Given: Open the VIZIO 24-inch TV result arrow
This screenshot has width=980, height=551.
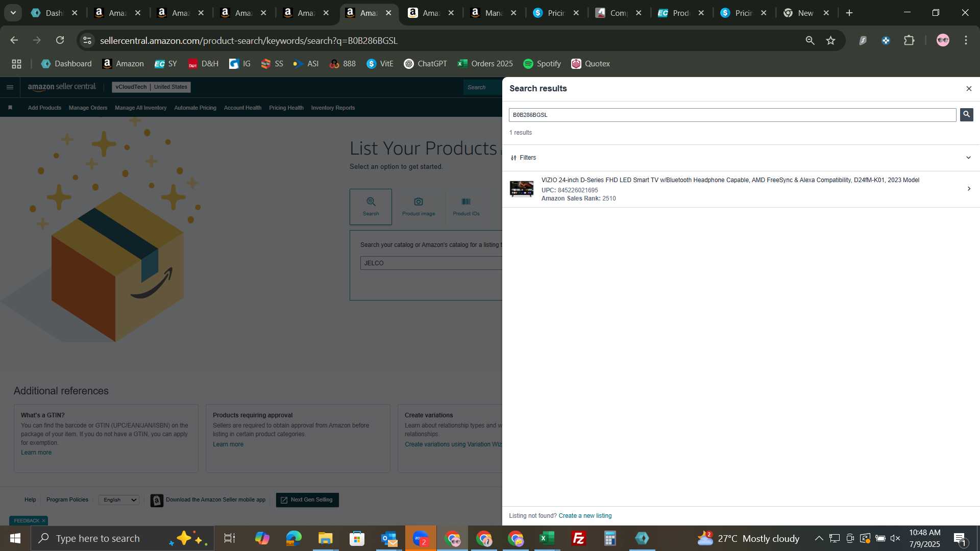Looking at the screenshot, I should [969, 189].
